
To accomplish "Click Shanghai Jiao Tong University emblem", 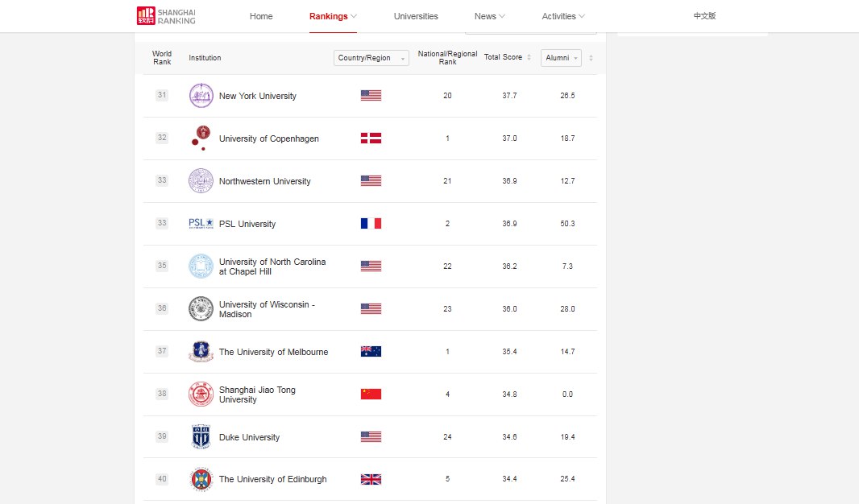I will (x=201, y=394).
